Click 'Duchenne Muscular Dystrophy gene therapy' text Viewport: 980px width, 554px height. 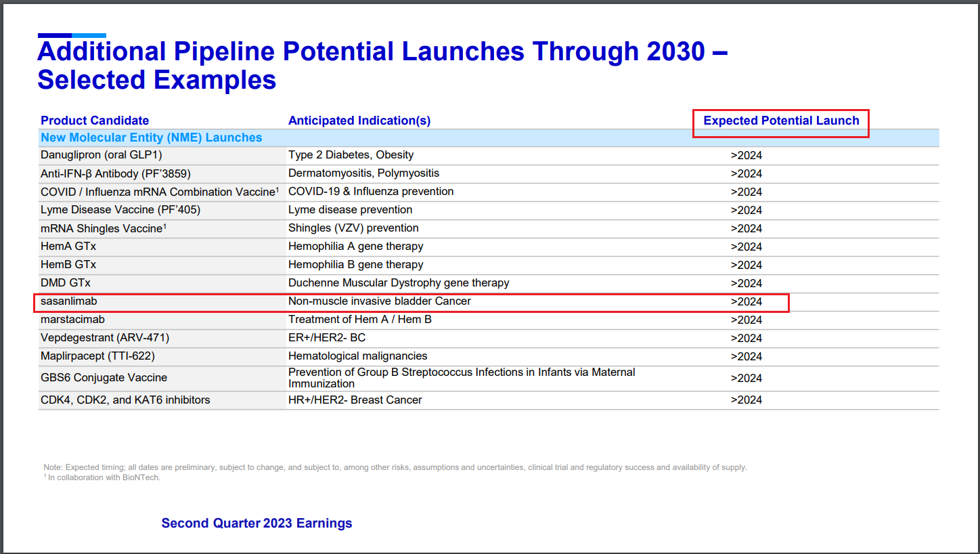click(x=399, y=283)
